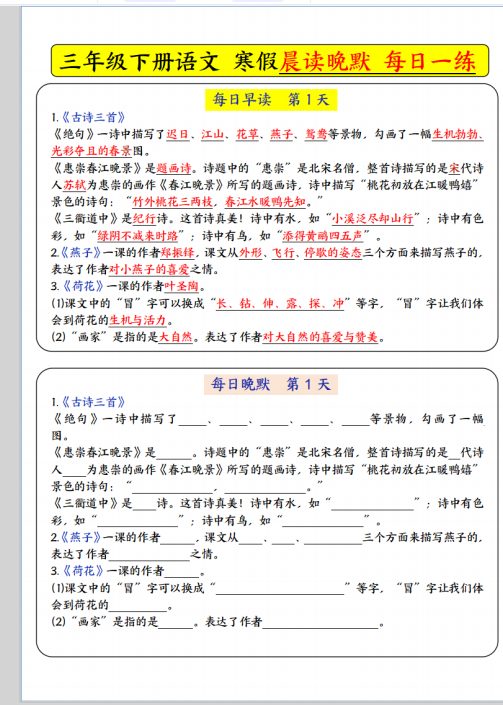Click the red answer '题画诗'
The height and width of the screenshot is (705, 503).
tap(174, 169)
